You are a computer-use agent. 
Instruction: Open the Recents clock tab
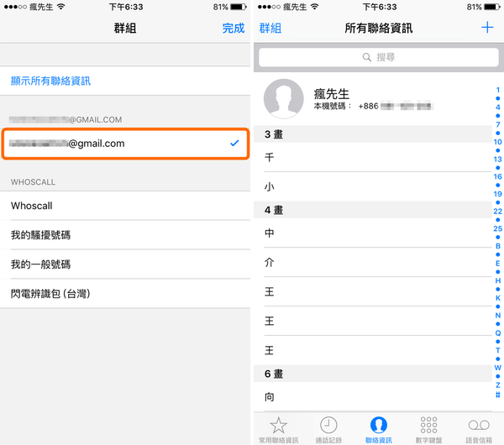pos(328,428)
